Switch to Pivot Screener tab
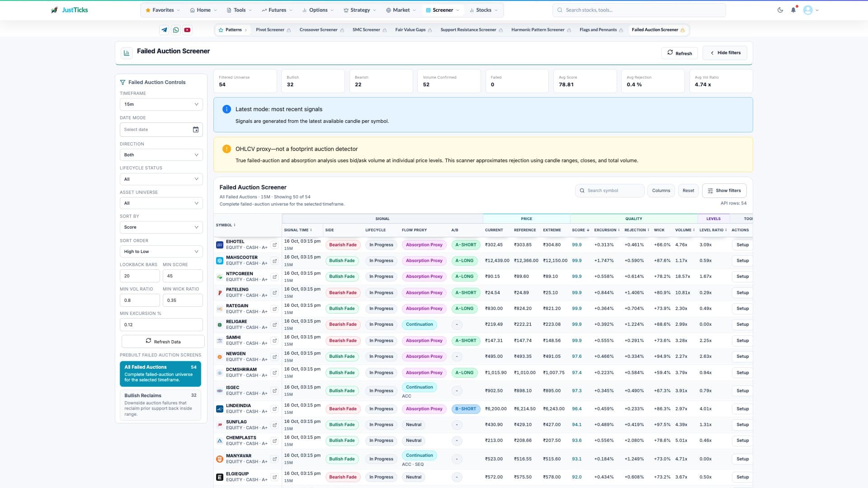The width and height of the screenshot is (868, 488). pyautogui.click(x=274, y=30)
